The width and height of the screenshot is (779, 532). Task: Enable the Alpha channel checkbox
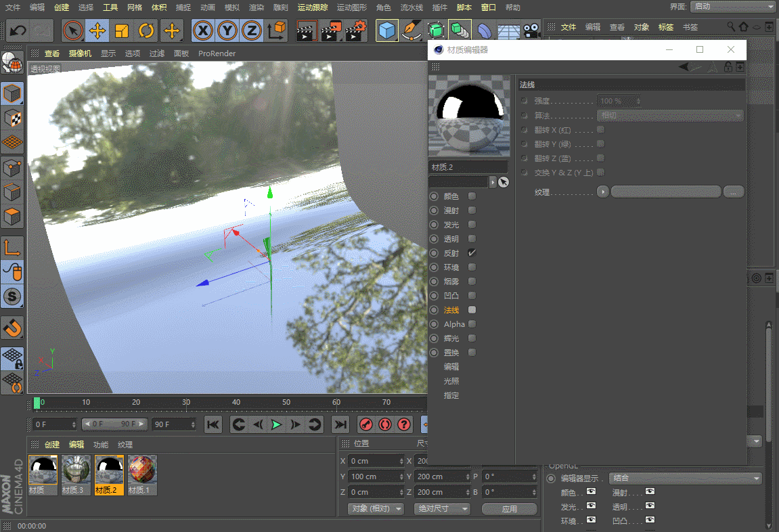[x=472, y=324]
